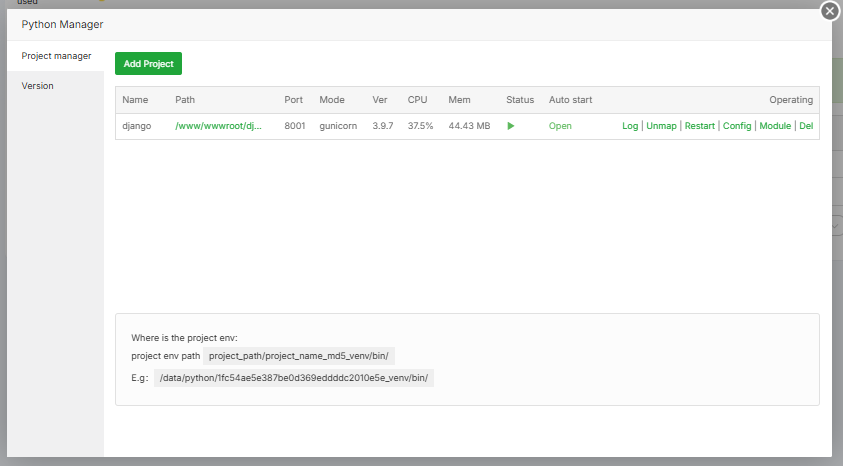Click the 44.43 MB memory value
This screenshot has width=843, height=466.
[x=469, y=126]
